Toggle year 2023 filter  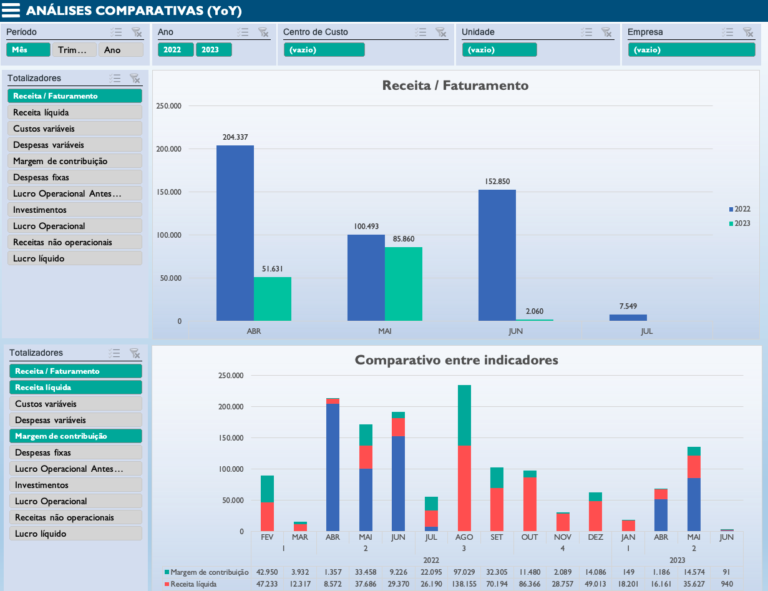[x=214, y=50]
